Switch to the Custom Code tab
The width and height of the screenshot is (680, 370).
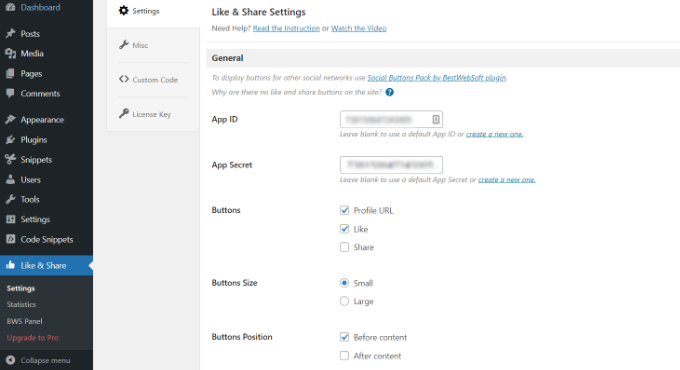pos(153,80)
